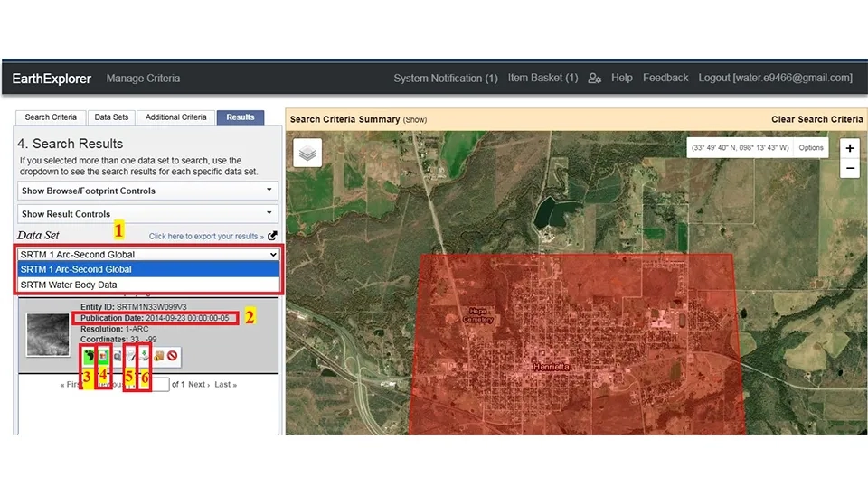Select the Results tab
The image size is (868, 495).
[241, 117]
